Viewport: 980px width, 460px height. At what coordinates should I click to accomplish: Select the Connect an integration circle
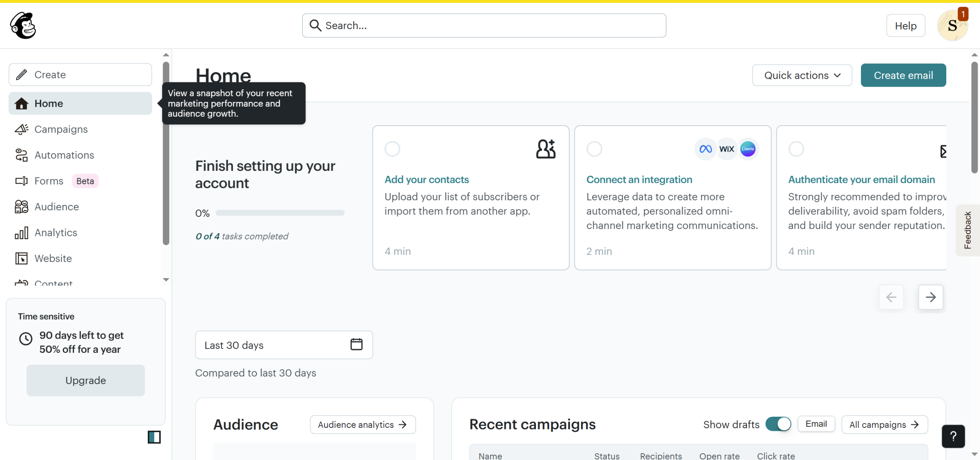tap(594, 149)
